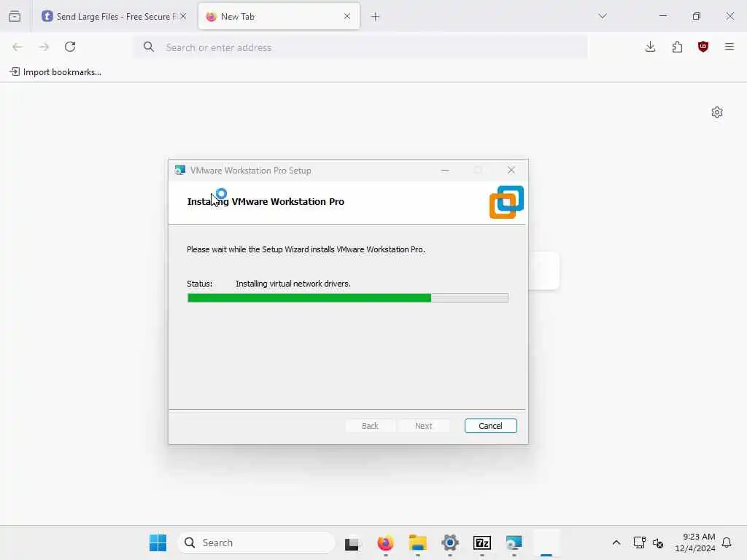This screenshot has height=560, width=747.
Task: Open the Firefox application hamburger menu
Action: click(x=729, y=47)
